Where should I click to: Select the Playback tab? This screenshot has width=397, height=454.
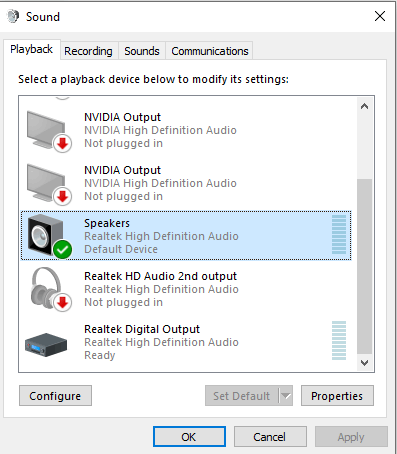(x=32, y=49)
